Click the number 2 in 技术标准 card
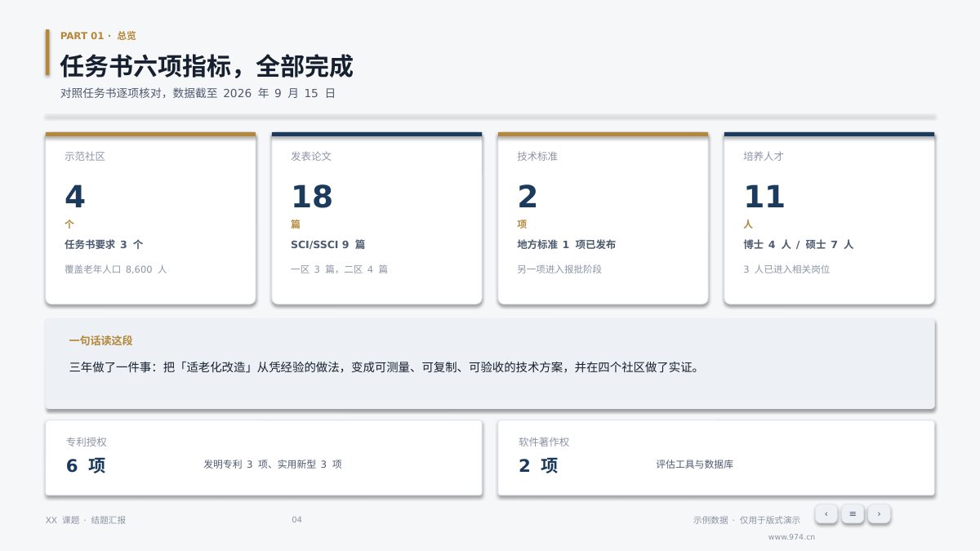Image resolution: width=980 pixels, height=551 pixels. pos(527,197)
